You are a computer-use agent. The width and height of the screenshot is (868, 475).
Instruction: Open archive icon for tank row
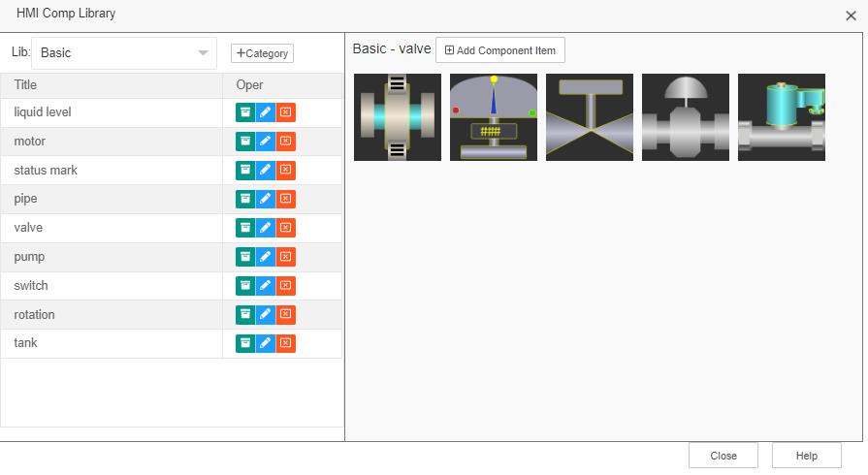(x=245, y=343)
